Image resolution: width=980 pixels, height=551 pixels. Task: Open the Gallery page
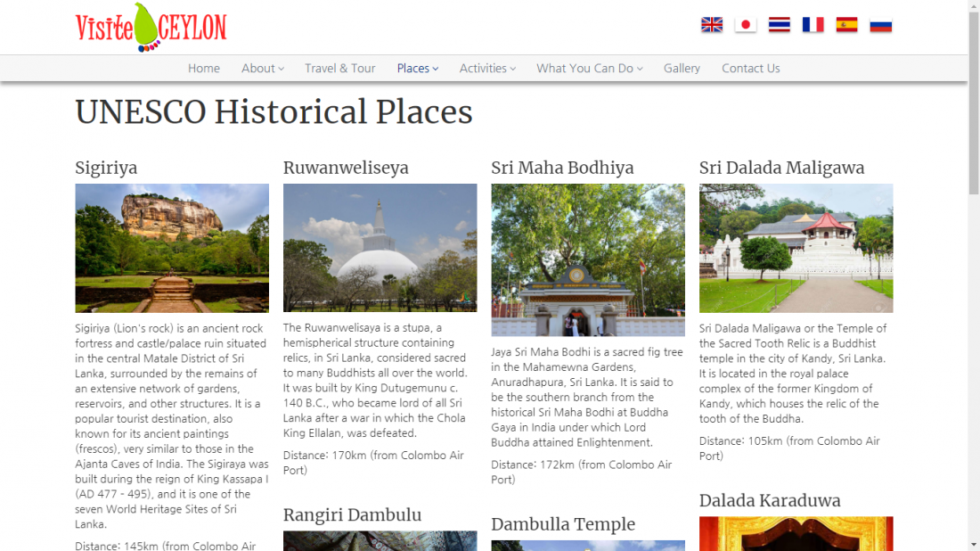pyautogui.click(x=682, y=68)
